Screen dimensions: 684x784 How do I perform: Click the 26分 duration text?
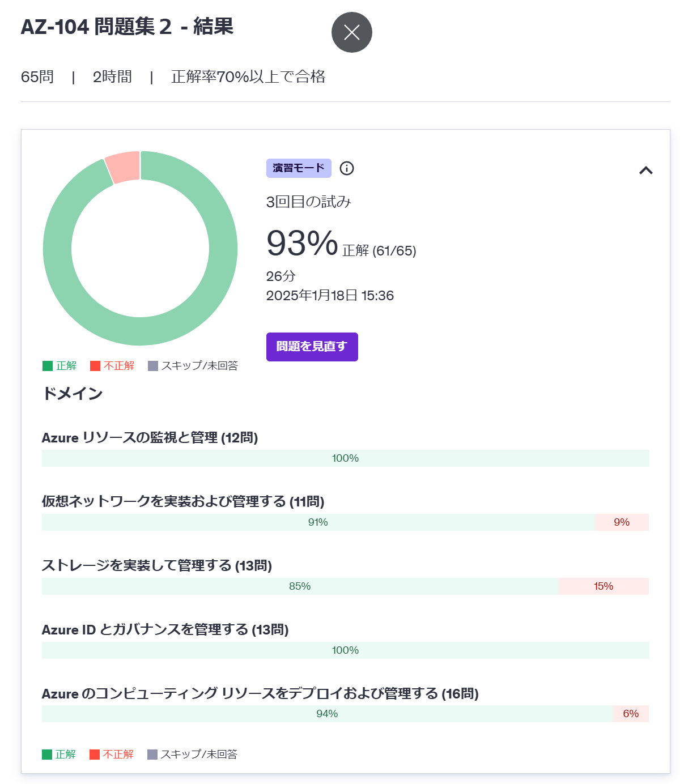pos(281,276)
